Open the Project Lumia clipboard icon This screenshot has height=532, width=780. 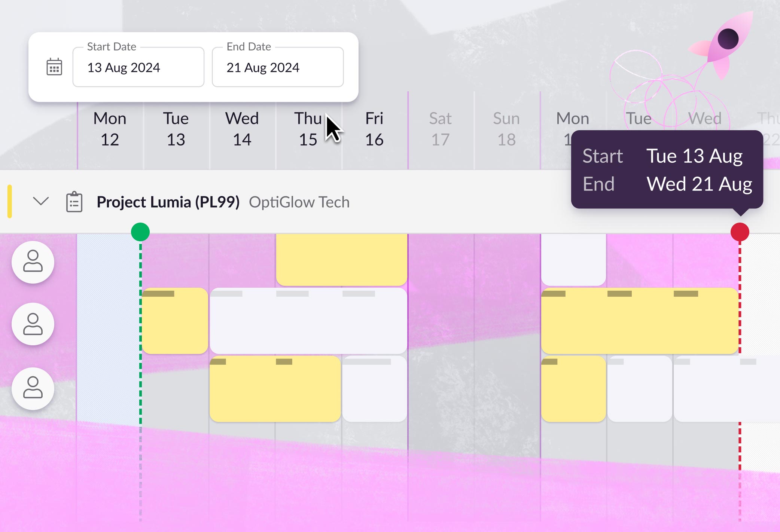pos(74,202)
